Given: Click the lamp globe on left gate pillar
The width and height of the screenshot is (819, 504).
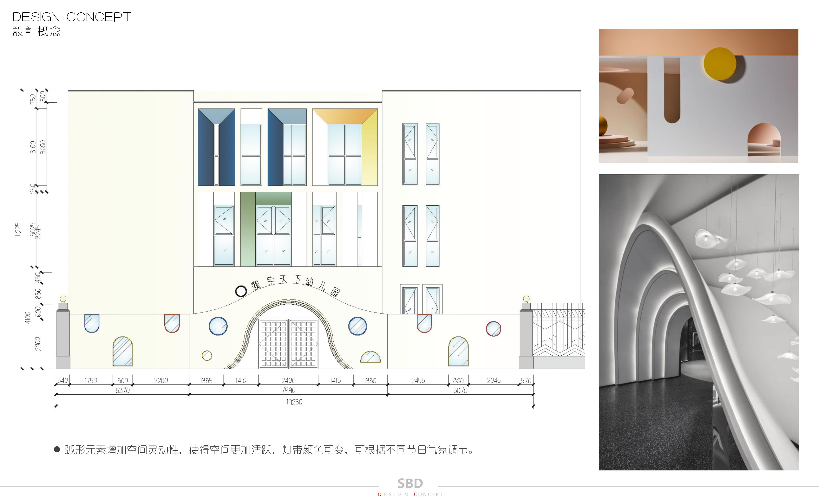Looking at the screenshot, I should click(63, 299).
